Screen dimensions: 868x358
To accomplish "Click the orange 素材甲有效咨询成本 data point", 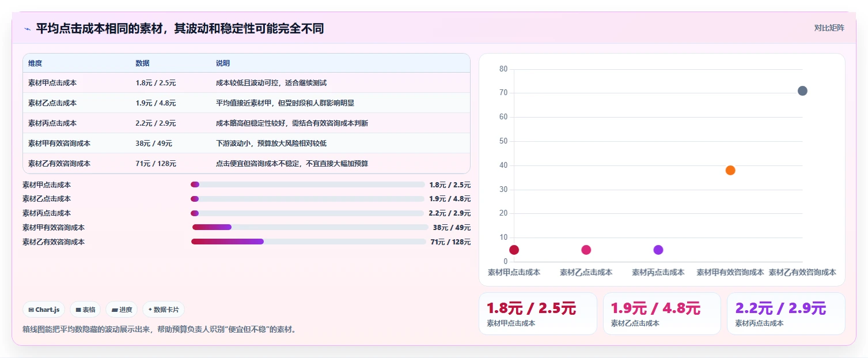I will point(730,170).
